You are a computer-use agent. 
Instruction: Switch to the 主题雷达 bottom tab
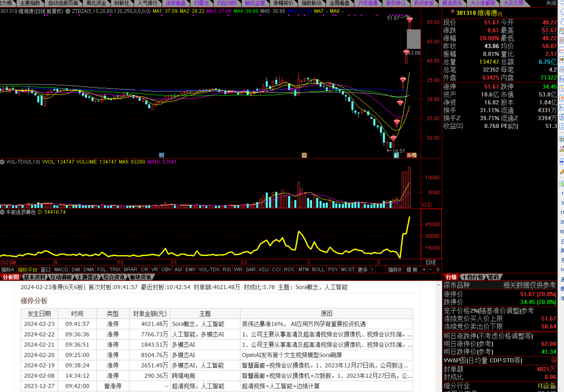click(x=87, y=277)
